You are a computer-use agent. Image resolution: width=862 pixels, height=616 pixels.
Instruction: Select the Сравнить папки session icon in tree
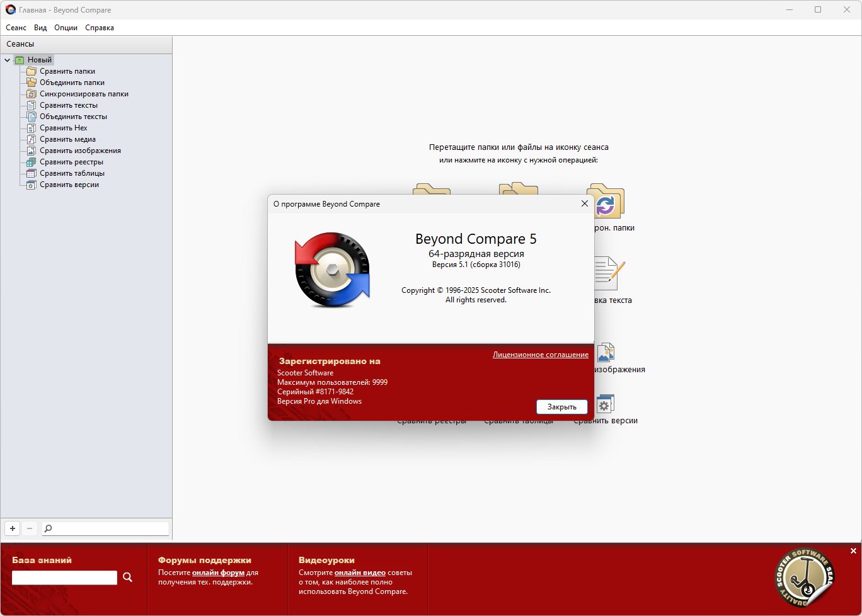(31, 71)
